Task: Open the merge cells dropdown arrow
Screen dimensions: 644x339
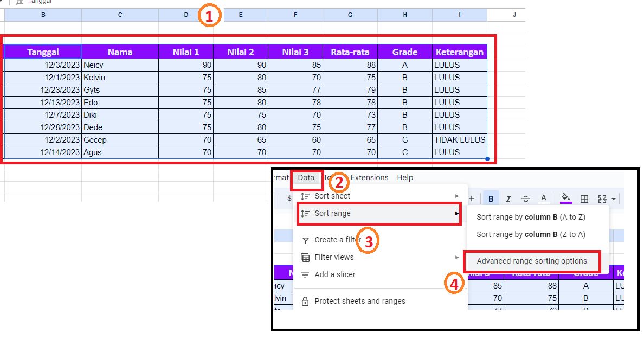Action: pos(614,199)
